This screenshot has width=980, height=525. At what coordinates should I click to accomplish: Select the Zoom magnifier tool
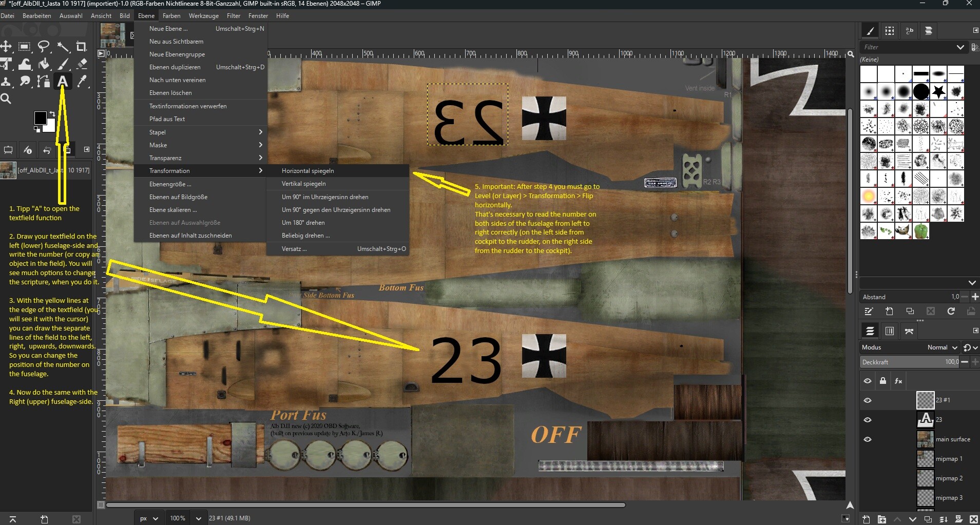click(6, 99)
